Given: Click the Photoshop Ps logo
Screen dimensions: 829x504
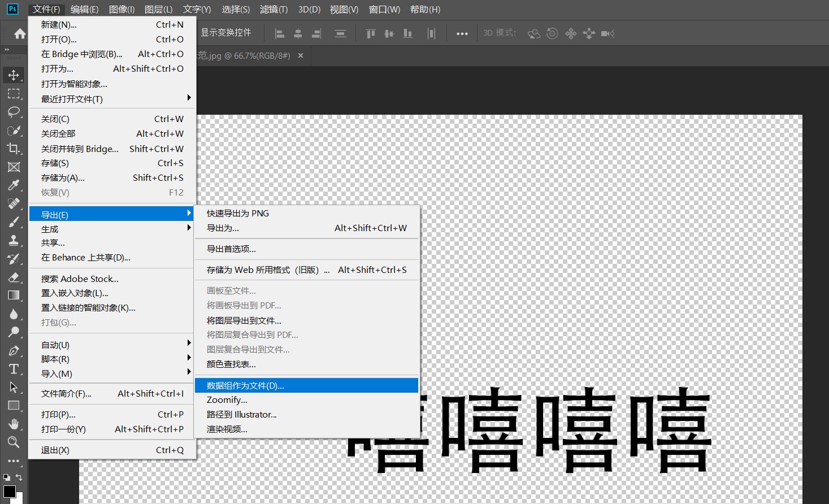Looking at the screenshot, I should 12,9.
